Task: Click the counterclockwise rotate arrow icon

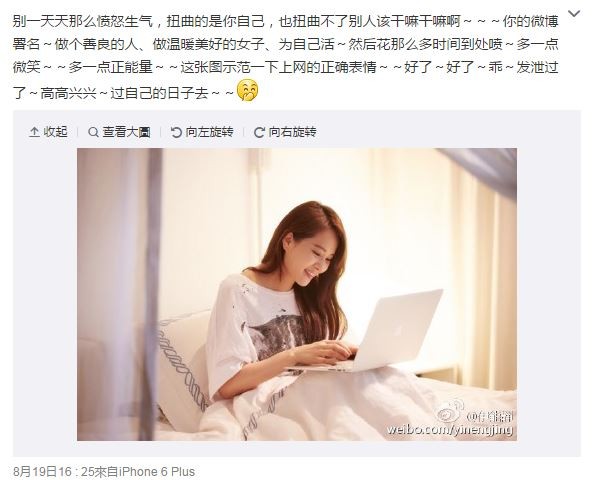Action: click(176, 132)
